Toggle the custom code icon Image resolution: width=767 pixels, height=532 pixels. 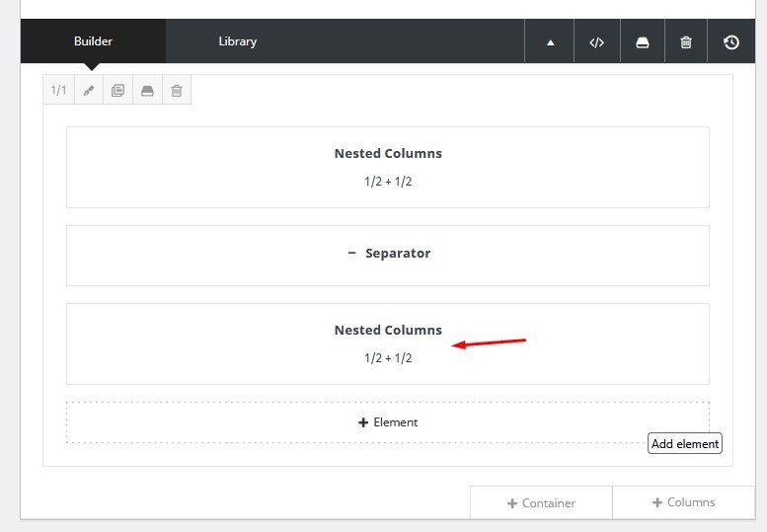596,42
